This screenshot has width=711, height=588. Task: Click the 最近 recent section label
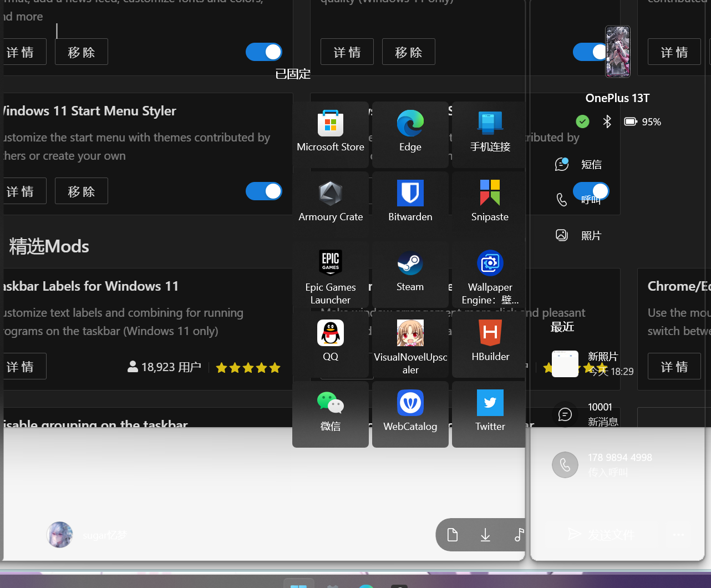pyautogui.click(x=562, y=327)
